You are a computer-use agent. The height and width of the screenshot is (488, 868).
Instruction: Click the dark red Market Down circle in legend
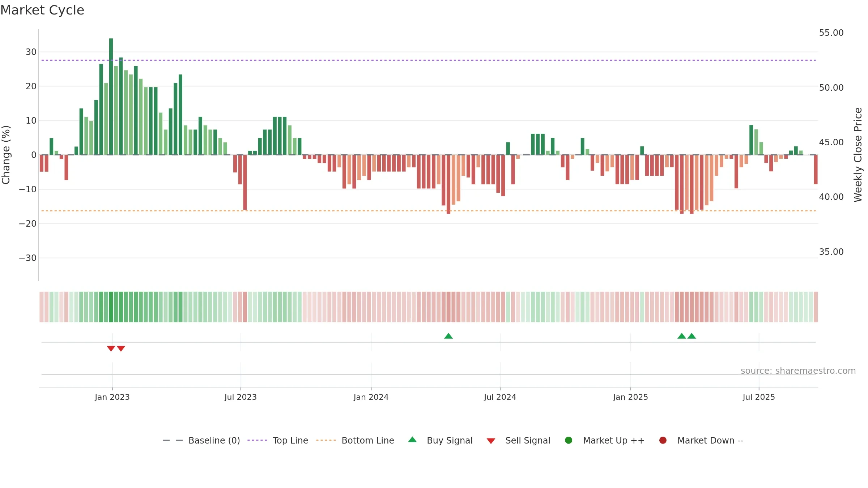tap(663, 440)
